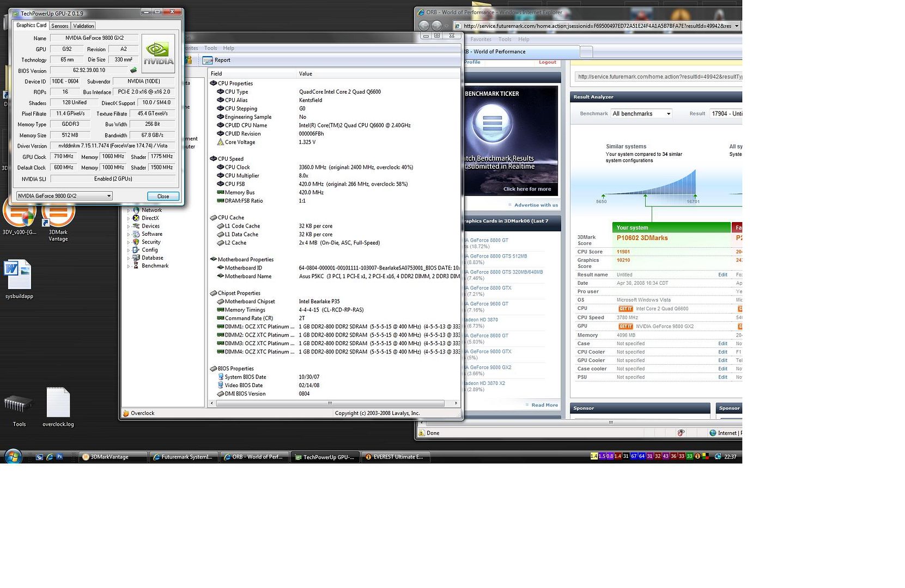The image size is (905, 588).
Task: Open the All benchmarks dropdown
Action: pyautogui.click(x=641, y=114)
